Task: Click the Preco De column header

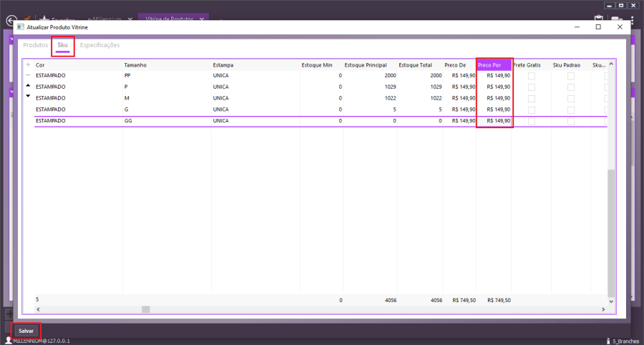Action: tap(455, 65)
